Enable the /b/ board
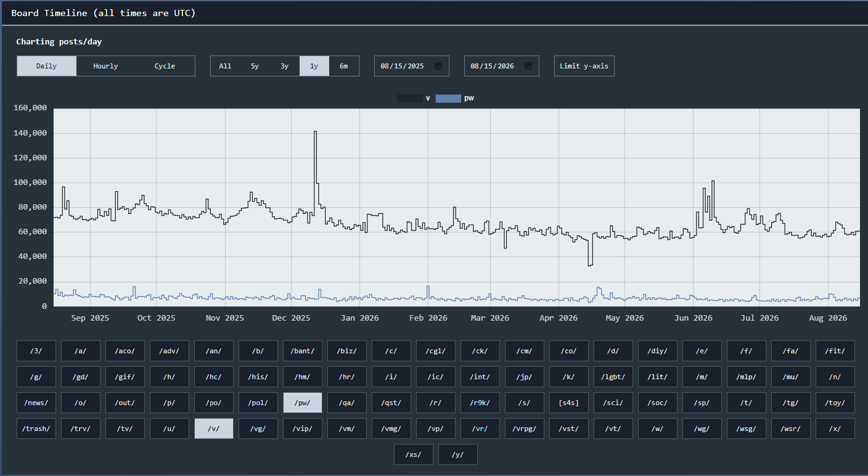Image resolution: width=868 pixels, height=476 pixels. (x=258, y=351)
